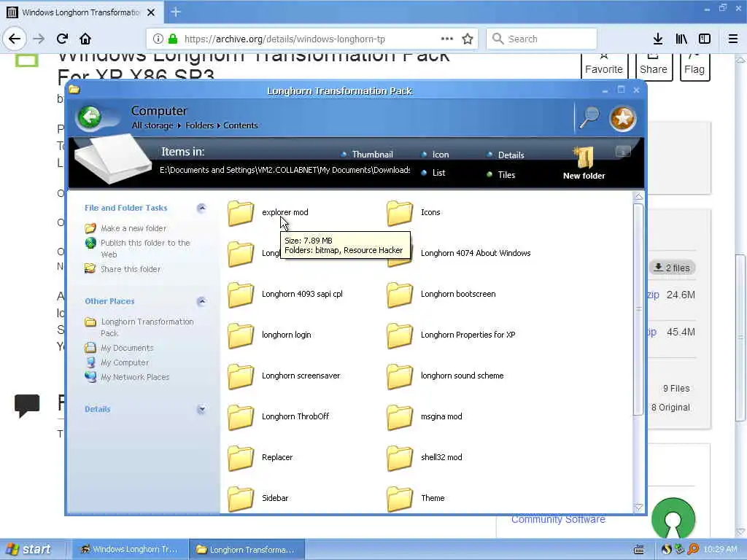Bookmark this page with the star icon
747x560 pixels.
[468, 39]
